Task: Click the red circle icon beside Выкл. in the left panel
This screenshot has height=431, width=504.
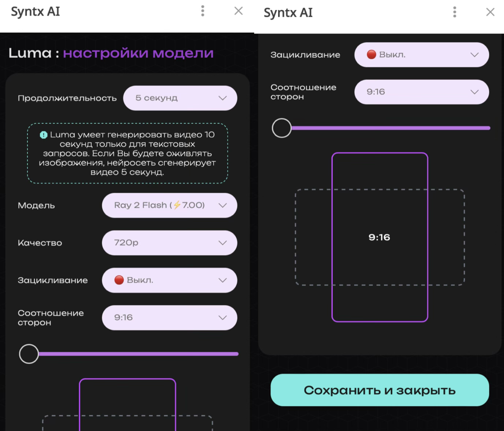Action: pyautogui.click(x=119, y=280)
